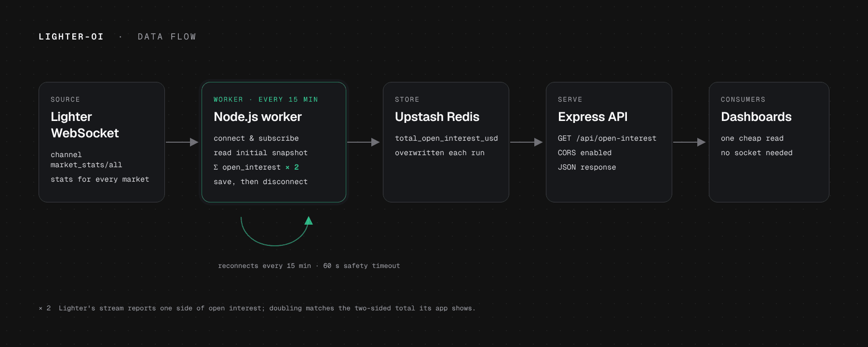Screen dimensions: 868x347
Task: Select the "Lighter WebSocket" heading
Action: pos(85,125)
